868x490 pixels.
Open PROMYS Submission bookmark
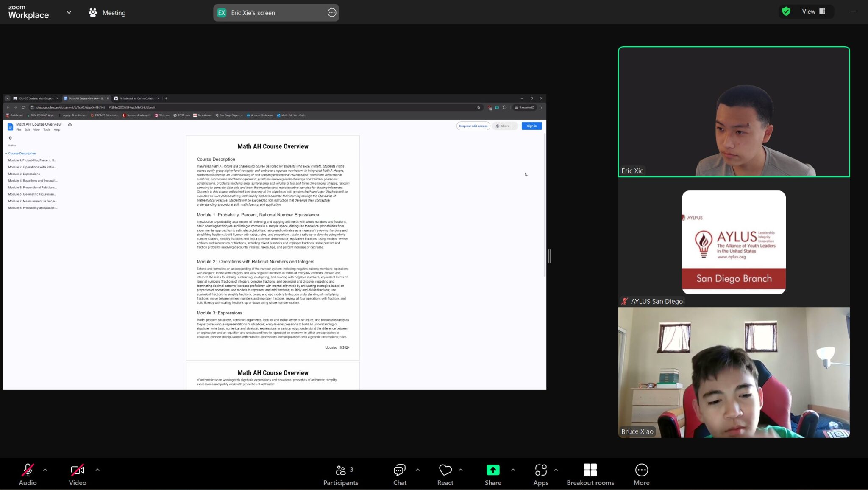[105, 115]
